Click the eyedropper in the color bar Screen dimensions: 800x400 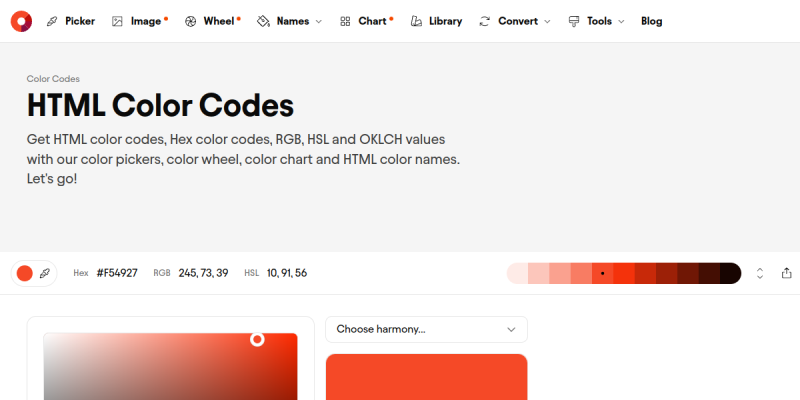click(45, 273)
